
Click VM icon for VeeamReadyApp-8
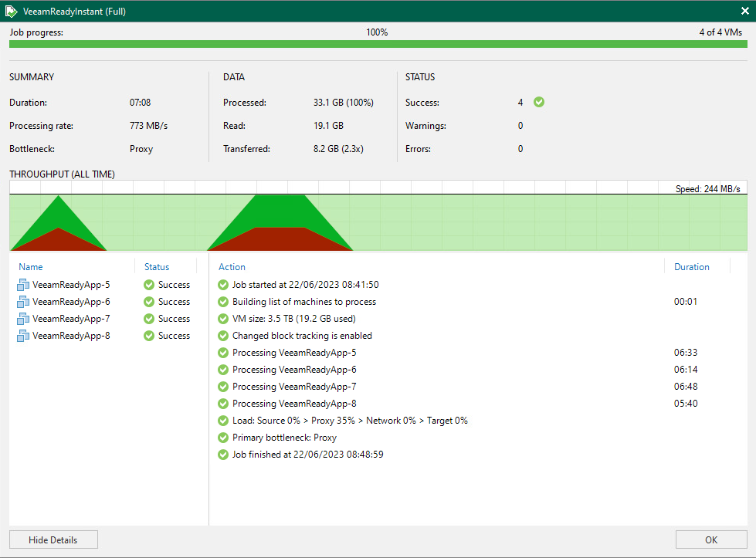(23, 336)
